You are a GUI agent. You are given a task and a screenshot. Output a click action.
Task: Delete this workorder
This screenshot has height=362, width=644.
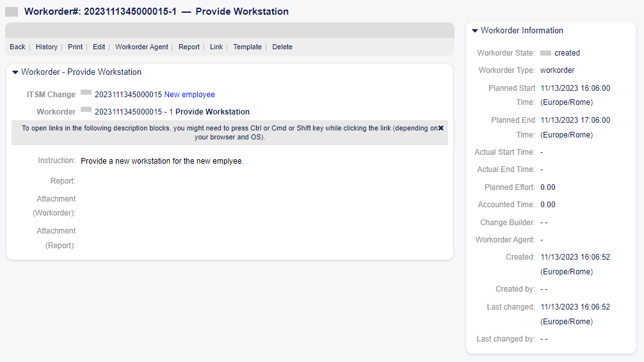pos(282,47)
